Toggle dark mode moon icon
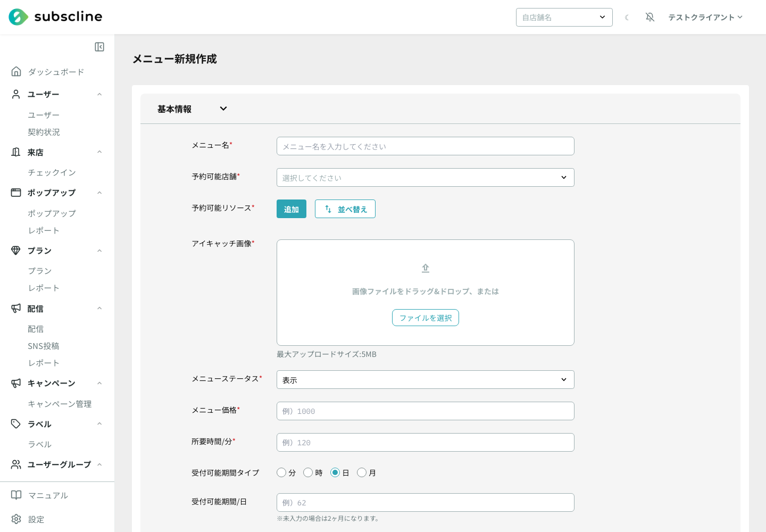Image resolution: width=766 pixels, height=532 pixels. [627, 18]
